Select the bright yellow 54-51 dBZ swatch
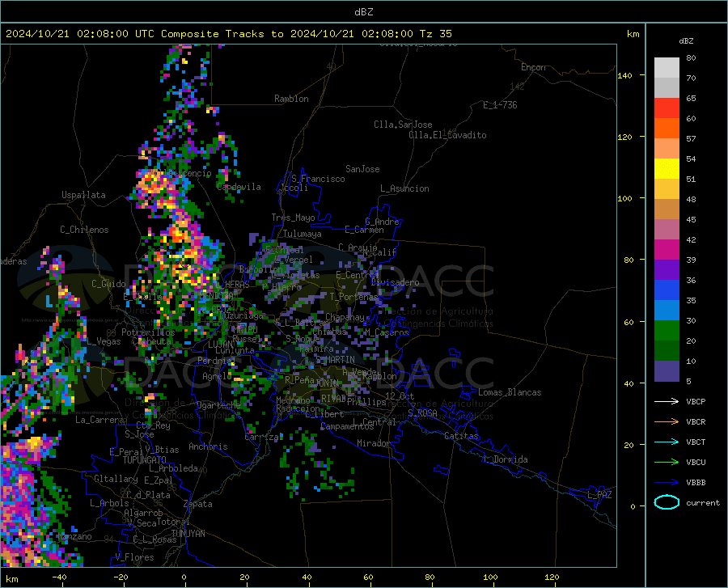 pyautogui.click(x=667, y=169)
